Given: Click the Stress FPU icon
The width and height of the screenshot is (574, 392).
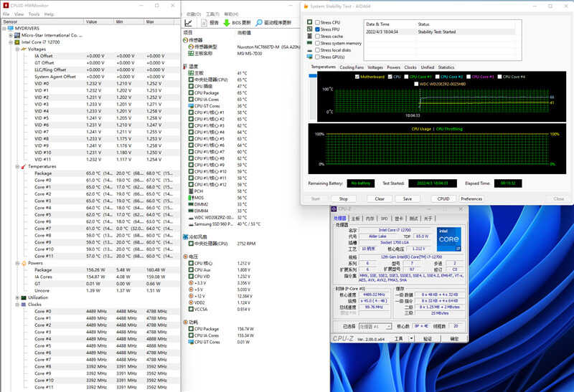Looking at the screenshot, I should (x=310, y=29).
